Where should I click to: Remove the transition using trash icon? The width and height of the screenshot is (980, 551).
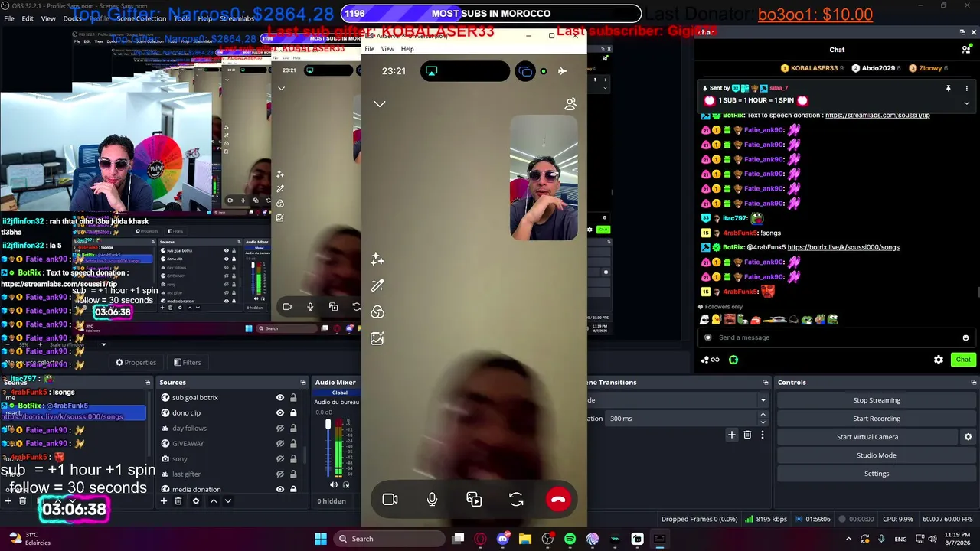tap(747, 435)
